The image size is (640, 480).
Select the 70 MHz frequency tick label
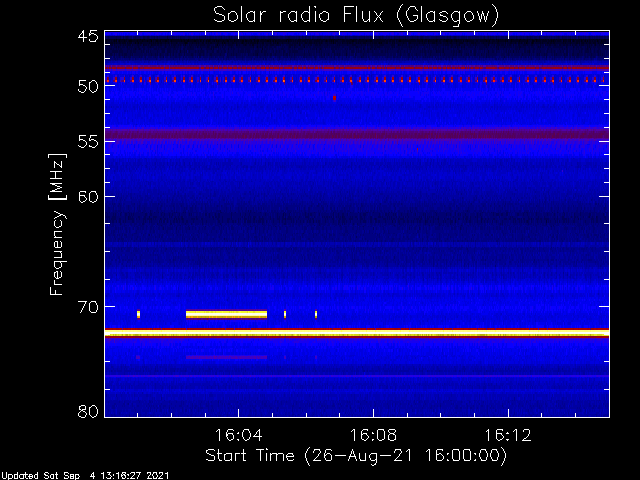point(88,307)
